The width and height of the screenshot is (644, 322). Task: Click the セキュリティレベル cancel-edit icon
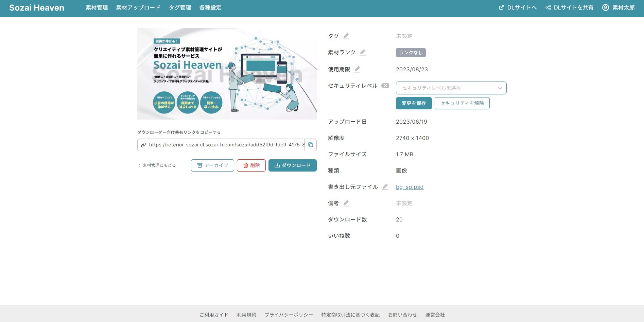tap(385, 86)
